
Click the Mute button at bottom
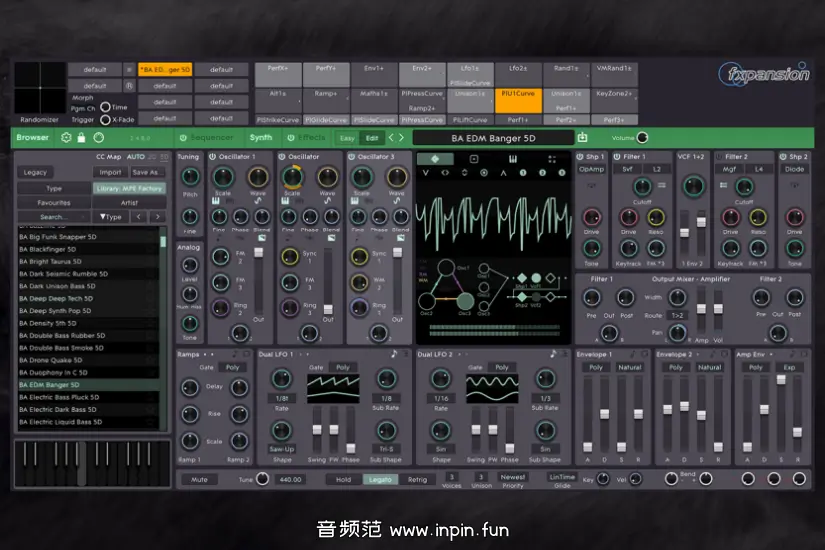pyautogui.click(x=199, y=480)
